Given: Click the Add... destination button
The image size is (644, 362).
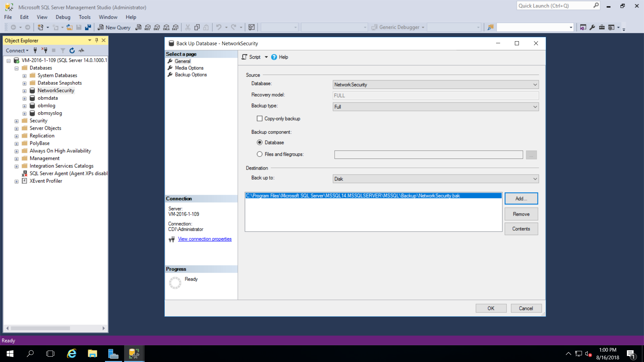Looking at the screenshot, I should [521, 198].
